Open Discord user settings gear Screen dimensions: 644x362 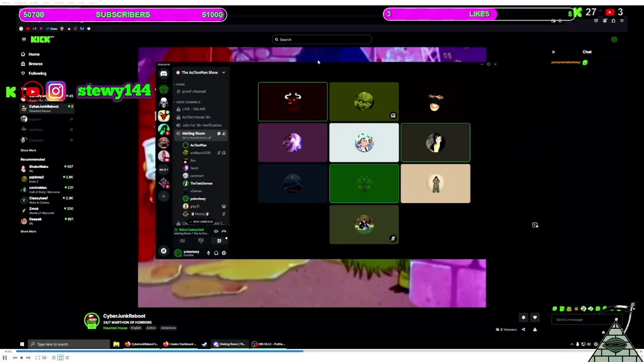(224, 253)
